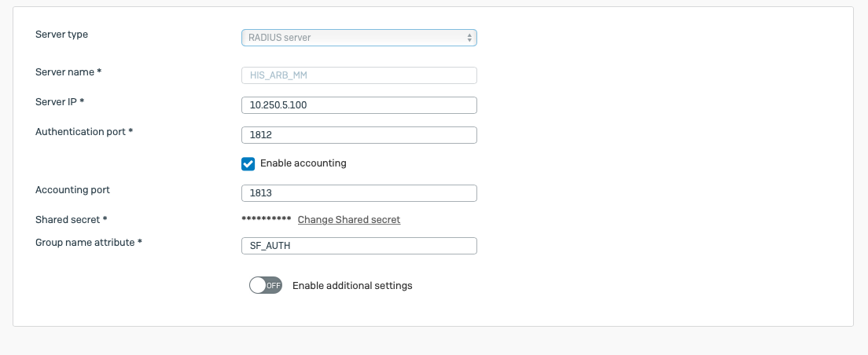Click the Enable accounting label text
Screen dimensions: 868x355
303,163
